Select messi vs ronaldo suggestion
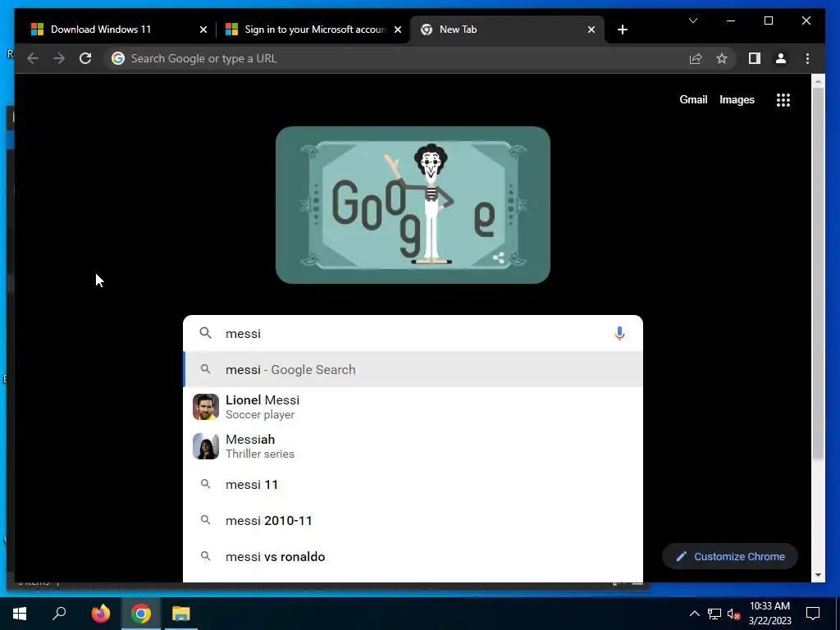Viewport: 840px width, 630px height. pos(413,557)
